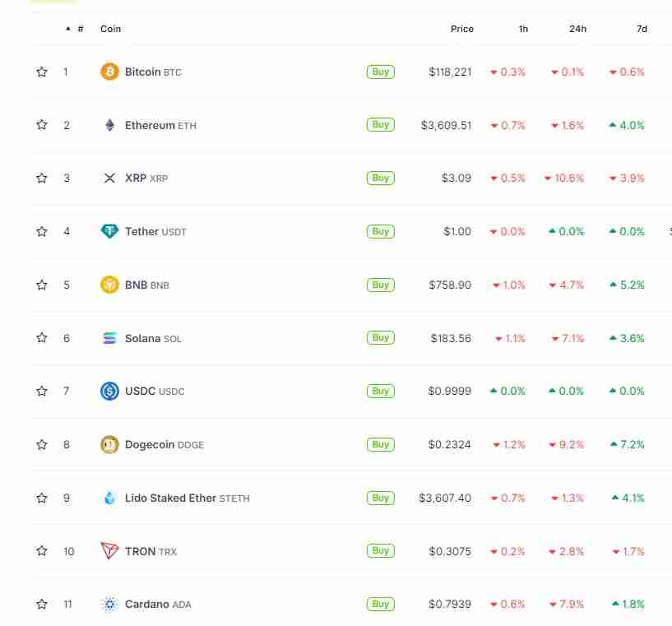
Task: Open the USDC coin name link
Action: [x=140, y=392]
